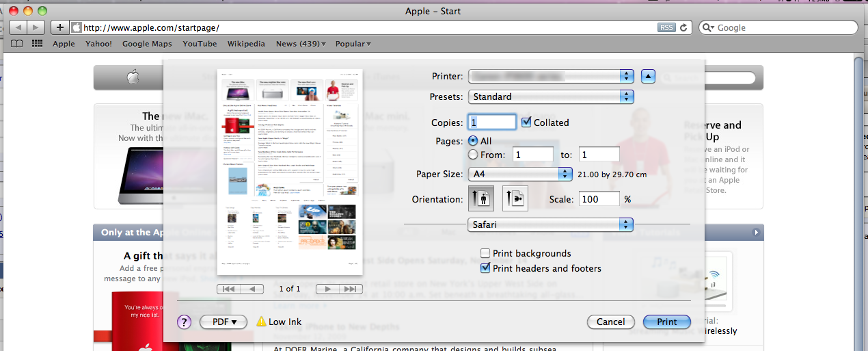The image size is (868, 351).
Task: Expand the Popular bookmarks menu
Action: coord(353,44)
